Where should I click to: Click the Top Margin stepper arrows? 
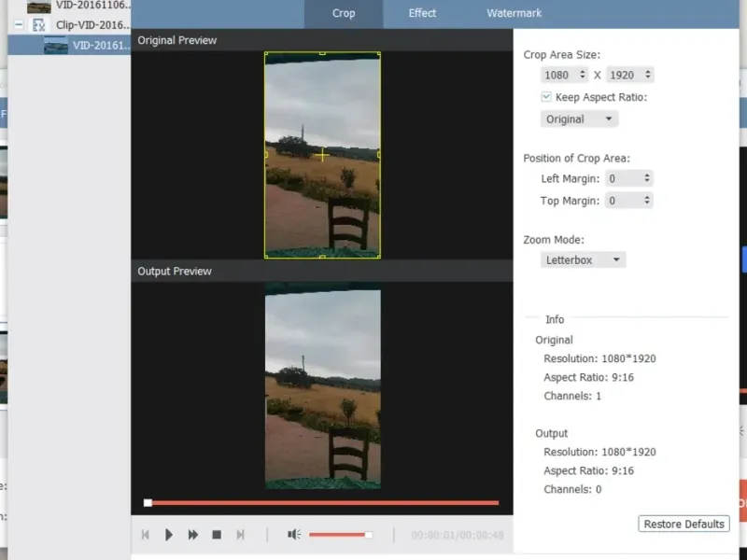(647, 200)
